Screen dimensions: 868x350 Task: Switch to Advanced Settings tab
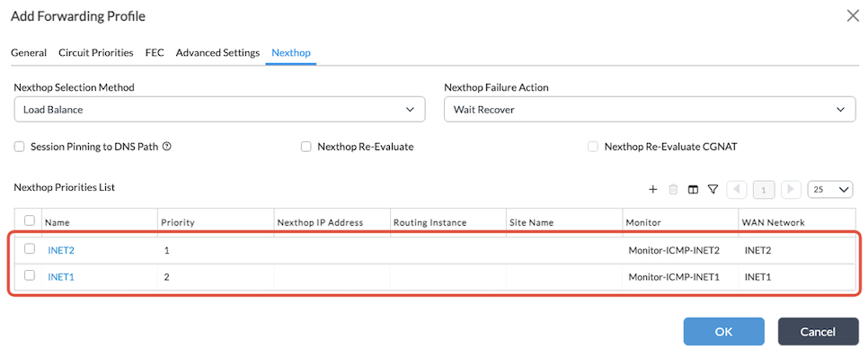[x=217, y=53]
